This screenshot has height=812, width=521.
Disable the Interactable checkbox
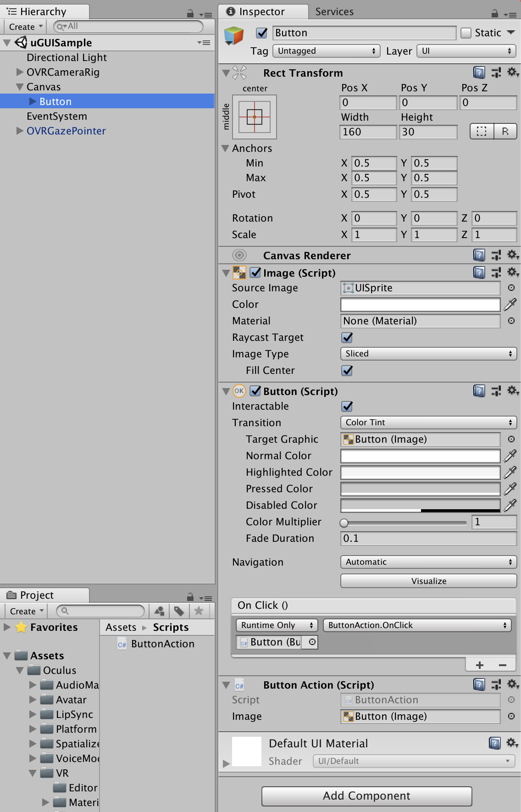[347, 406]
